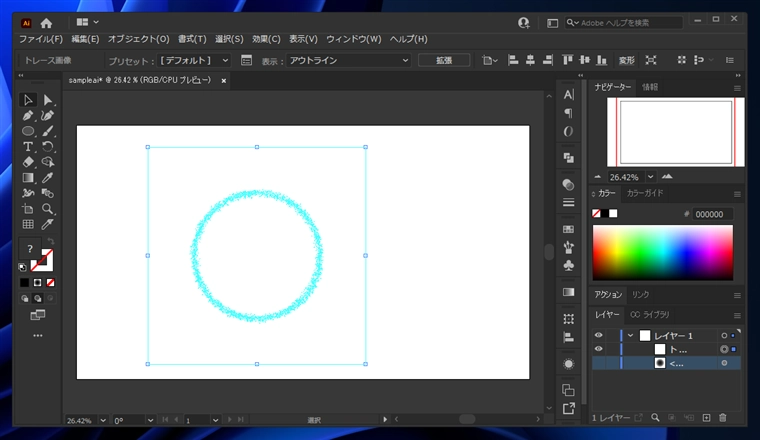
Task: Open the workspace switcher dropdown
Action: click(x=88, y=22)
